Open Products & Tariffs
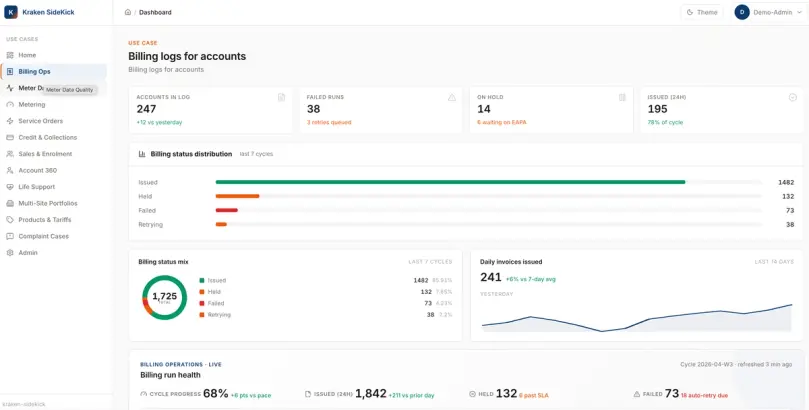The width and height of the screenshot is (809, 410). pos(54,220)
